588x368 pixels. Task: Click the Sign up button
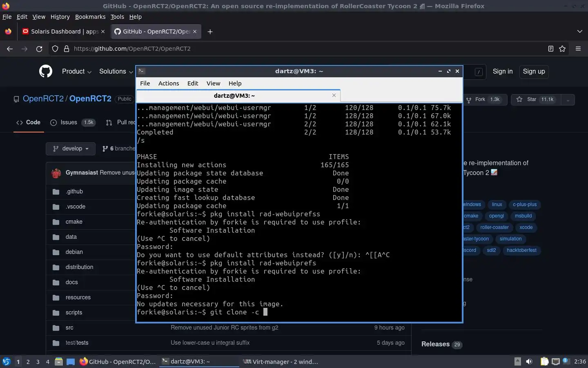(x=534, y=72)
